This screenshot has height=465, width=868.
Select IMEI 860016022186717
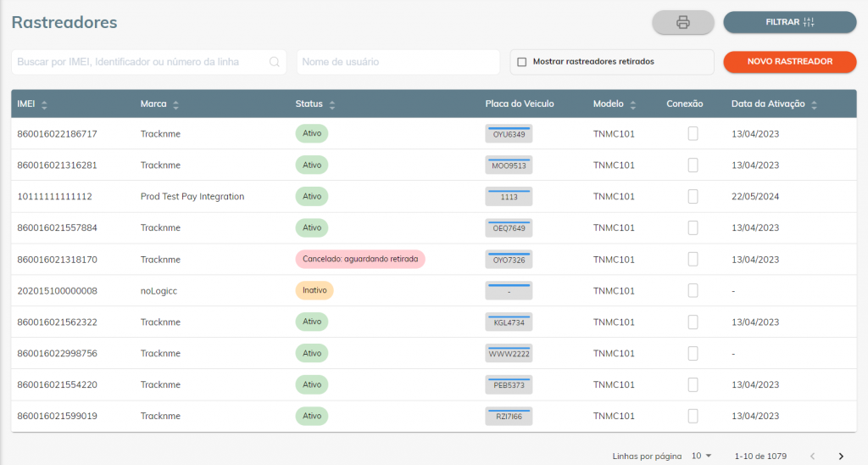click(x=57, y=134)
